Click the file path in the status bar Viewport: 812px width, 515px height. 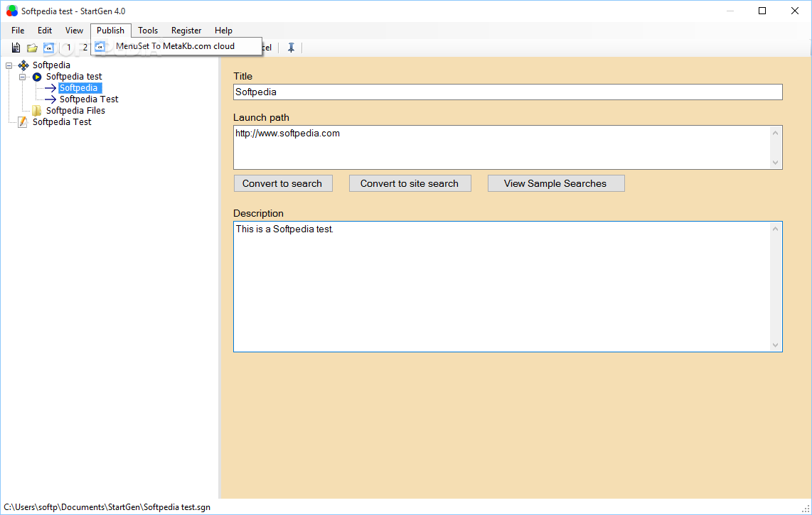pos(107,507)
